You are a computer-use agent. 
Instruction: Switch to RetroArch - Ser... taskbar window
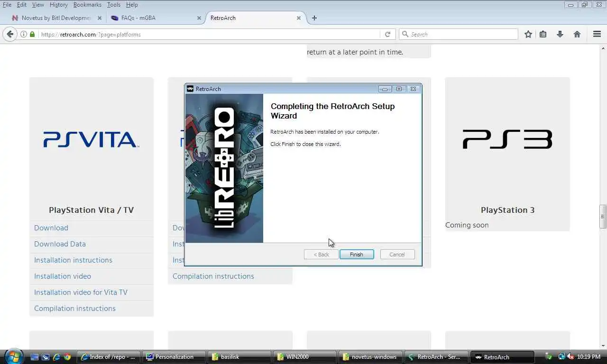coord(437,357)
